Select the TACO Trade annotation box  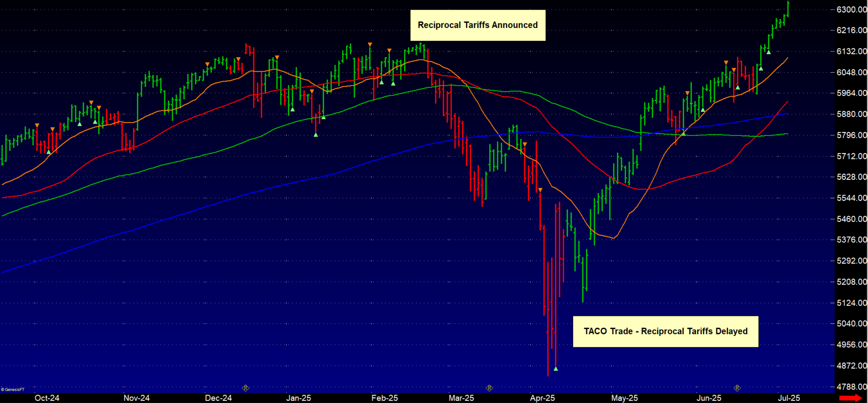[x=665, y=331]
